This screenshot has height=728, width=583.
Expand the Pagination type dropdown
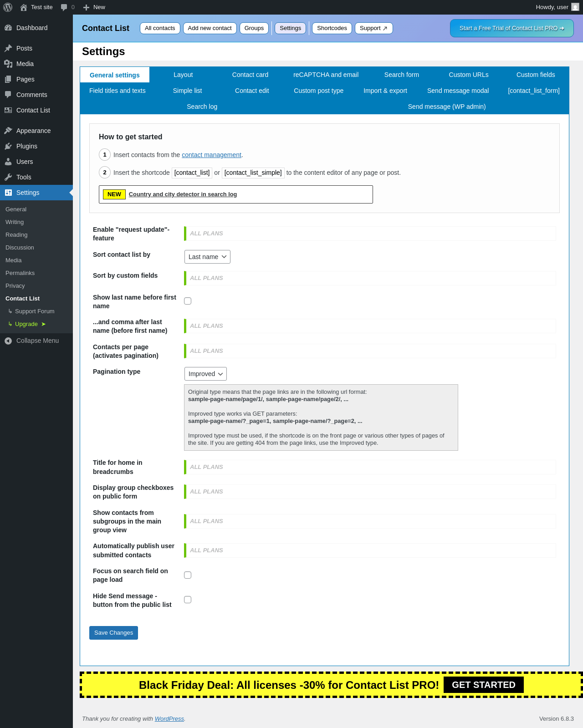[x=205, y=374]
